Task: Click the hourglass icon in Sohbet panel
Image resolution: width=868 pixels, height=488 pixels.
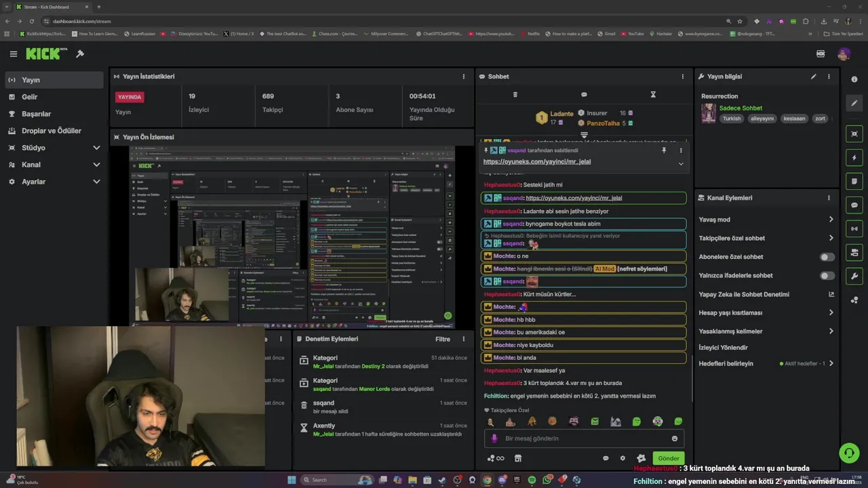Action: point(653,94)
